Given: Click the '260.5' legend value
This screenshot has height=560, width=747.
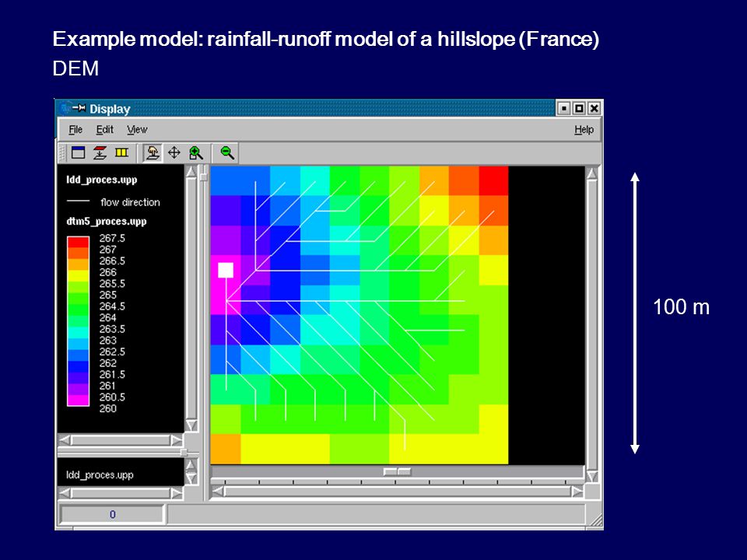Looking at the screenshot, I should 112,397.
